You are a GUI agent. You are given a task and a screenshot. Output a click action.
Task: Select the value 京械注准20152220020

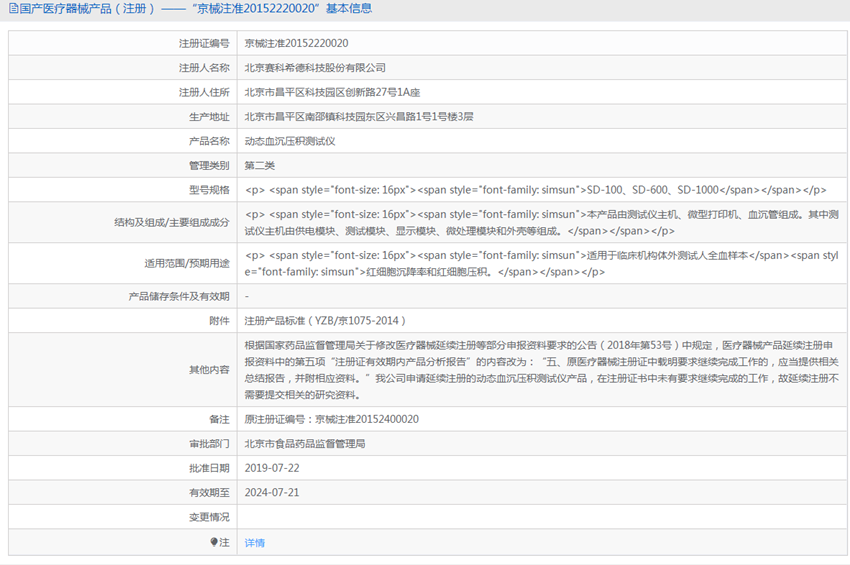pyautogui.click(x=296, y=43)
